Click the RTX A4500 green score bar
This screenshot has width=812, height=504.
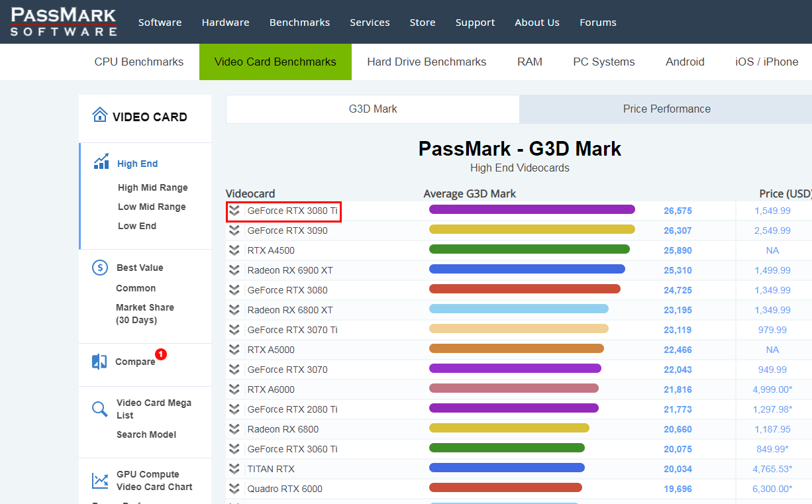pos(529,249)
